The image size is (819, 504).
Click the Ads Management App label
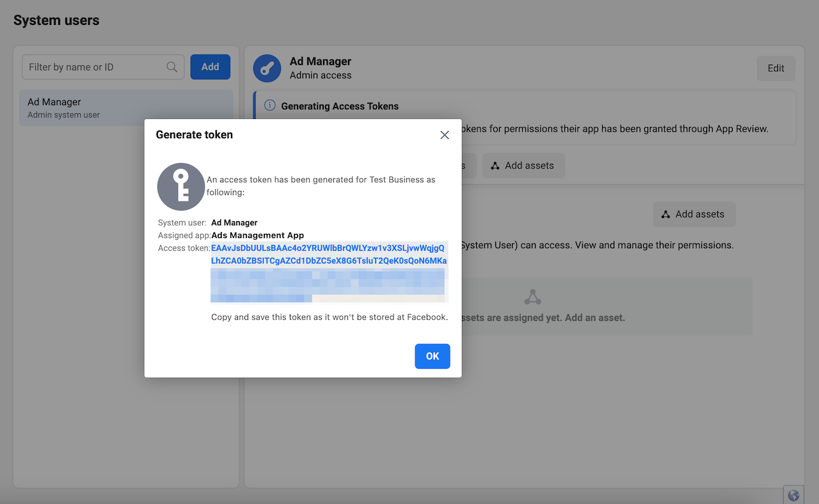[258, 235]
